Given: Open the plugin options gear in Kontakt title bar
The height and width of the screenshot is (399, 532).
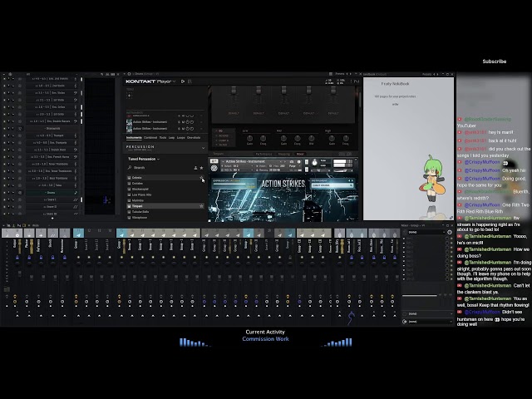Looking at the screenshot, I should pyautogui.click(x=129, y=74).
